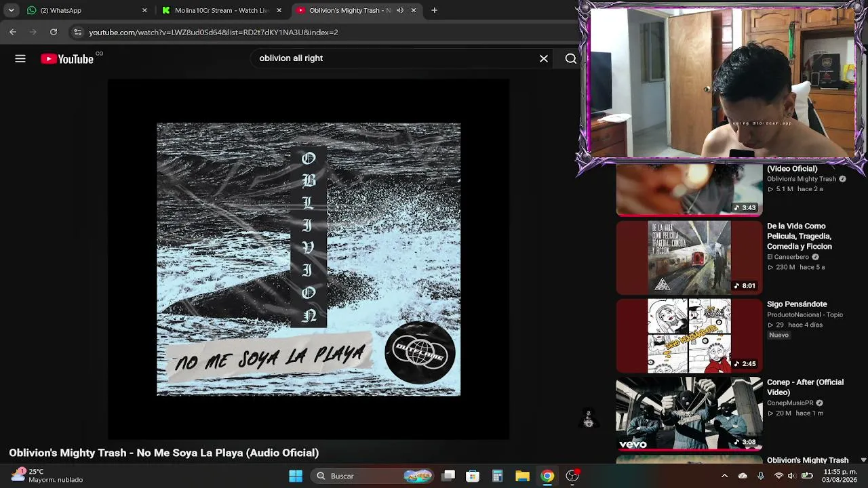Viewport: 868px width, 488px height.
Task: Open the volume speaker tray icon
Action: coord(791,476)
